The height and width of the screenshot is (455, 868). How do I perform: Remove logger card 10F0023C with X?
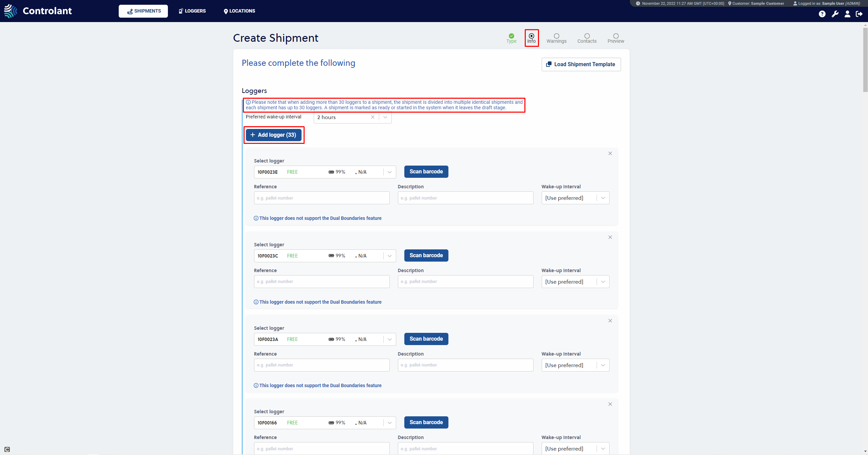click(610, 237)
